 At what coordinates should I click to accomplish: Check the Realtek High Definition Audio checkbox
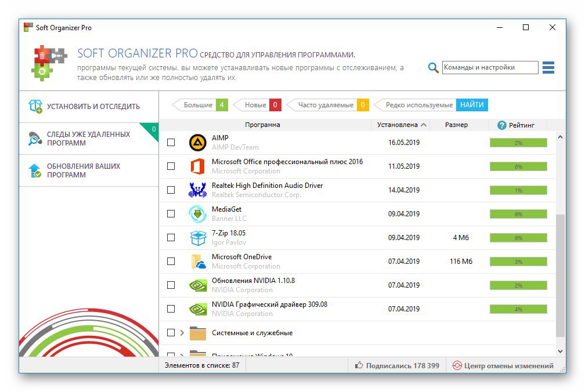coord(171,190)
